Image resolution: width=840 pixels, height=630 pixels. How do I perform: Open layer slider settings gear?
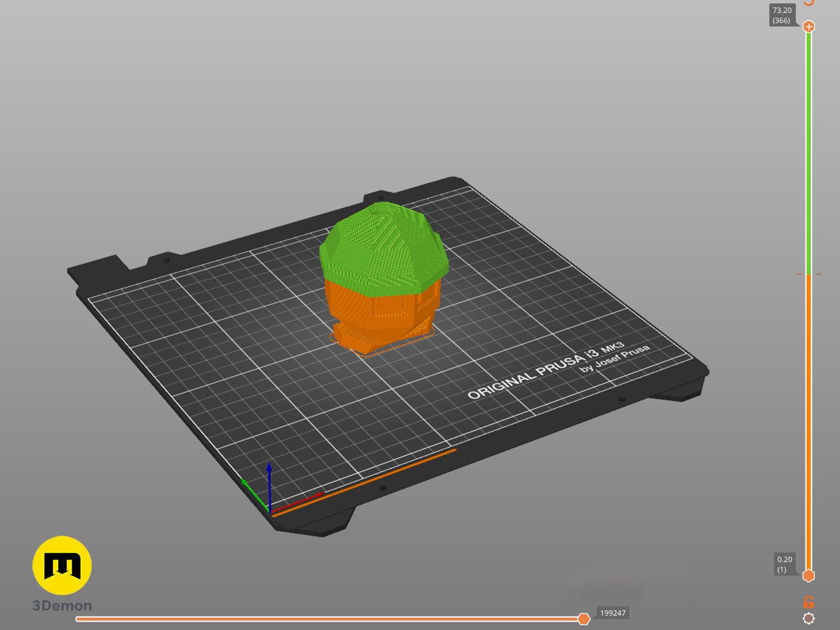[x=808, y=618]
